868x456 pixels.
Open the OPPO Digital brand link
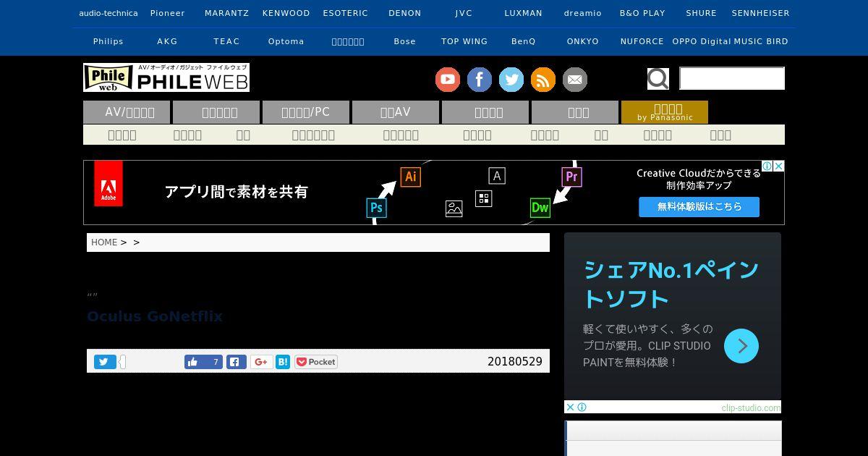[702, 41]
